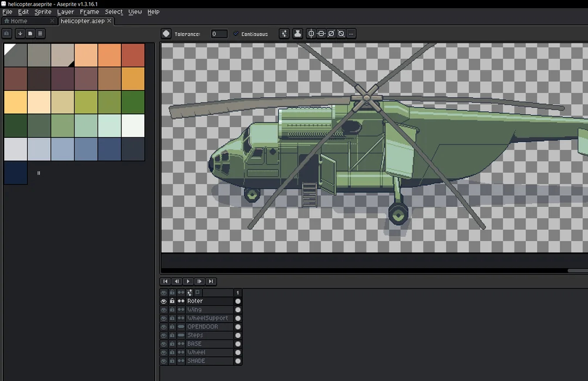Screen dimensions: 588x381
Task: Open the palette presets icon
Action: pyautogui.click(x=30, y=33)
